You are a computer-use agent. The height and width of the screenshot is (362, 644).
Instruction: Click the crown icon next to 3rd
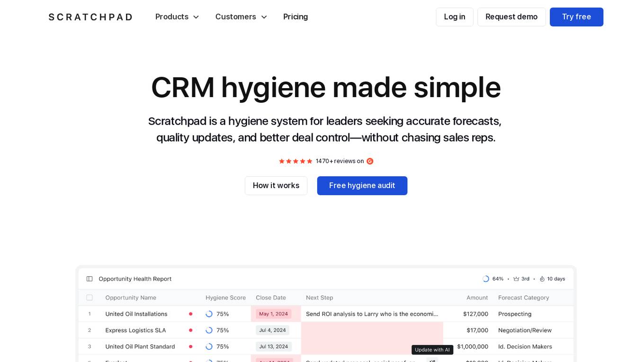point(516,279)
